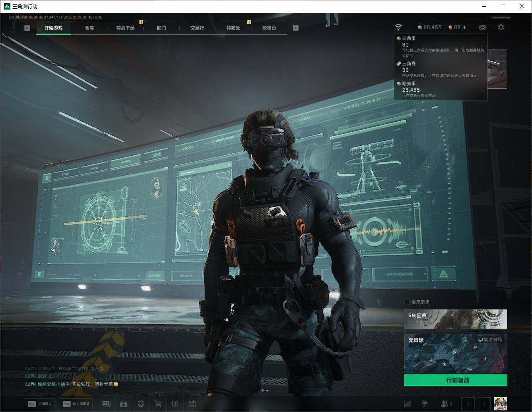Image resolution: width=532 pixels, height=412 pixels.
Task: Click the lightning shield icon
Action: pos(175,404)
